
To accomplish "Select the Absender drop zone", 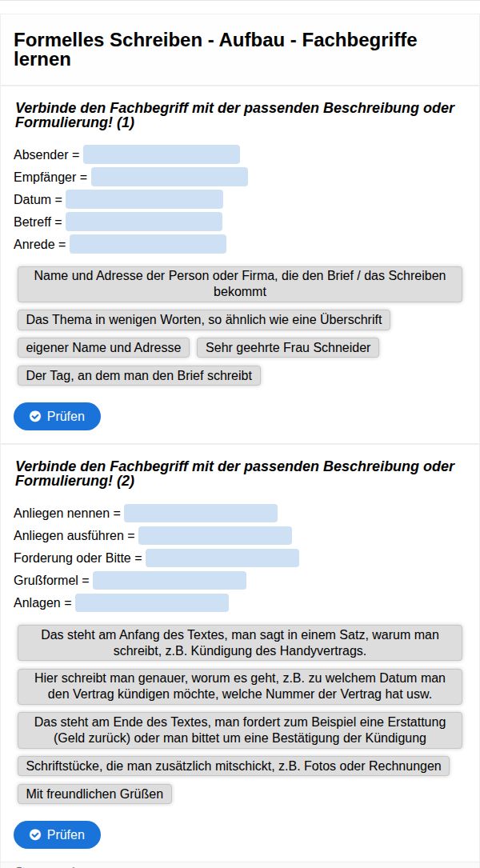I will click(x=161, y=154).
